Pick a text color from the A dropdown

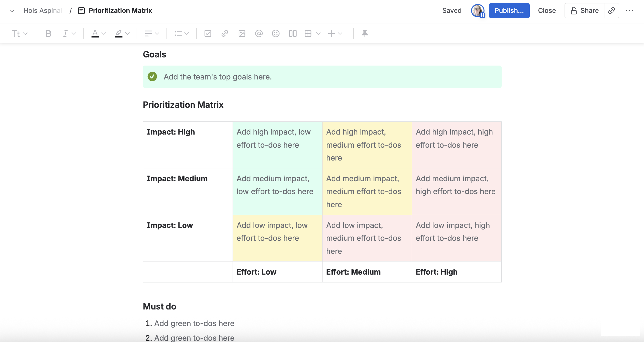98,33
